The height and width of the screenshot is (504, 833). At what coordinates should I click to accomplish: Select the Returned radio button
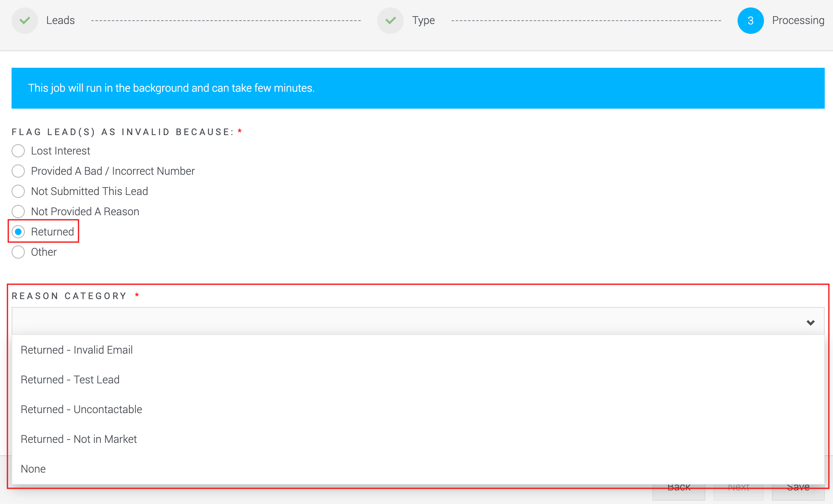[18, 232]
